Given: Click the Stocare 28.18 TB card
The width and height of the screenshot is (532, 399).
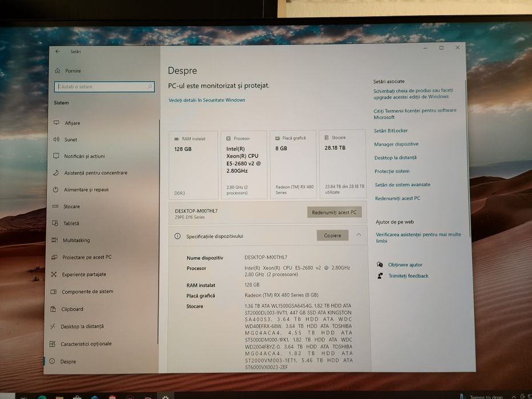Looking at the screenshot, I should coord(343,164).
